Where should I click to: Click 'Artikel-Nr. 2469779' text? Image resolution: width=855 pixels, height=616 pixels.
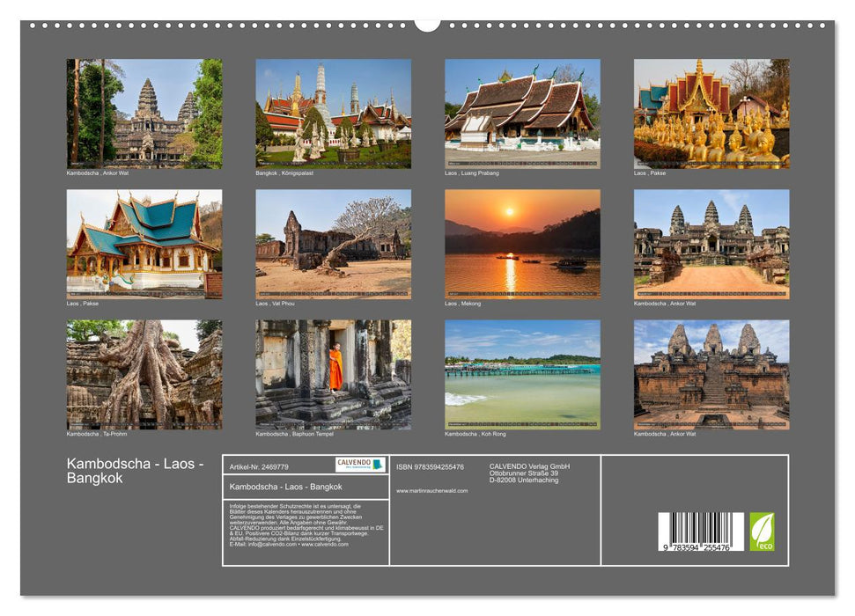259,467
